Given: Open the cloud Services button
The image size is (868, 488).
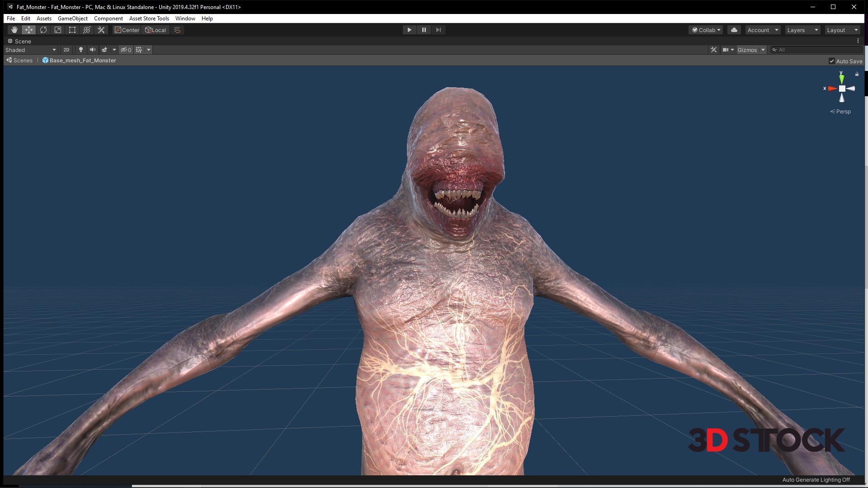Looking at the screenshot, I should coord(734,30).
